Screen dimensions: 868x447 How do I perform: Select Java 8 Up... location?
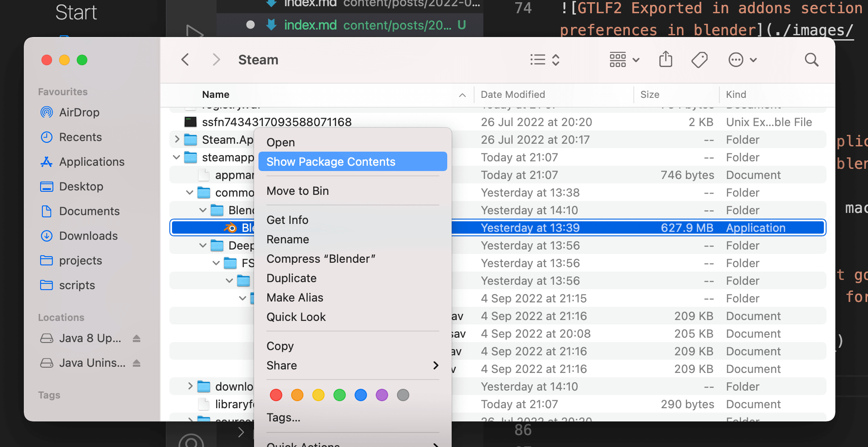pyautogui.click(x=80, y=338)
